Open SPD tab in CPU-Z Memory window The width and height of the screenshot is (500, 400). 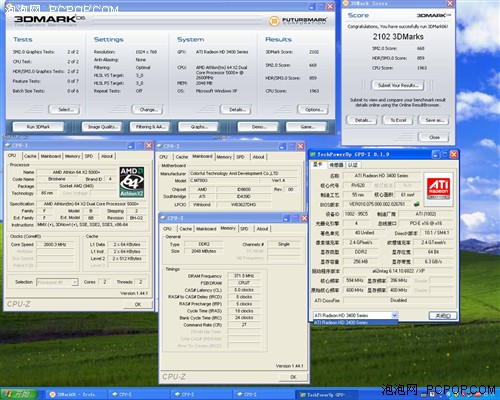244,229
